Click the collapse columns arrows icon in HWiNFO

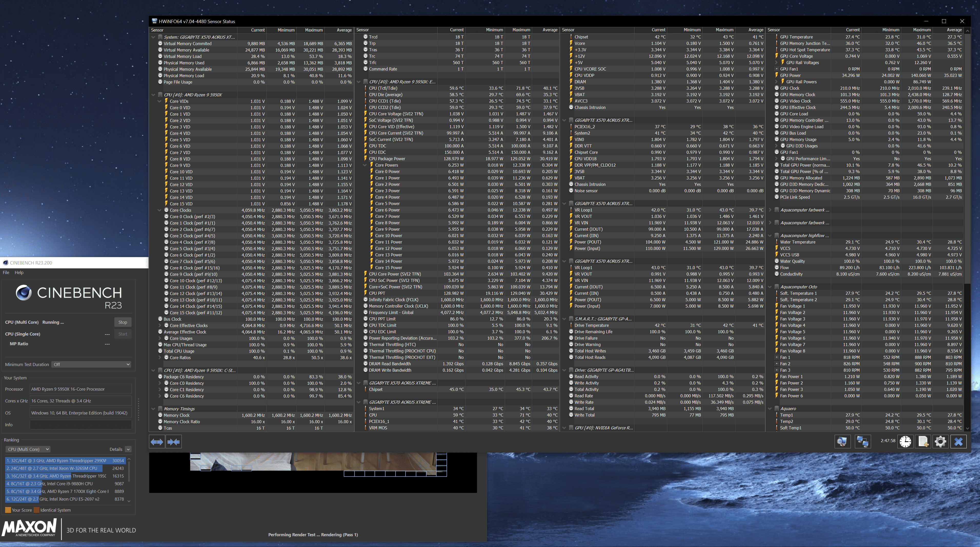click(x=174, y=442)
